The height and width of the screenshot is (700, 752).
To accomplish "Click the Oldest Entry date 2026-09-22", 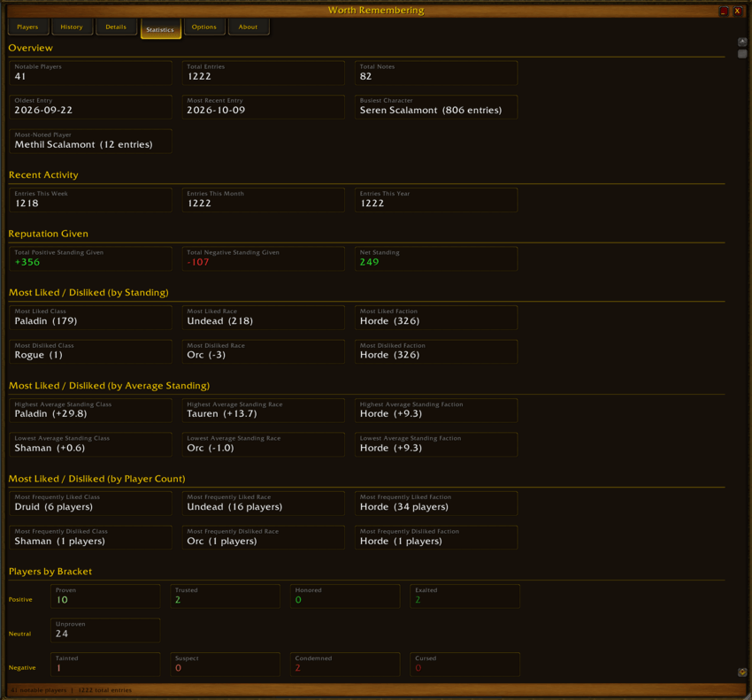I will tap(43, 111).
